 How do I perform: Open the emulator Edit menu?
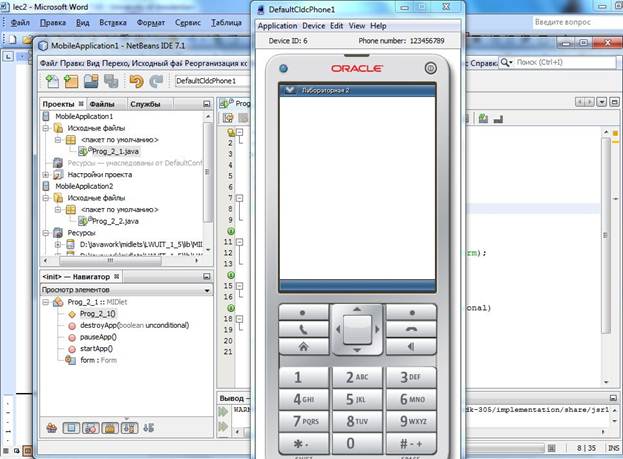point(337,26)
